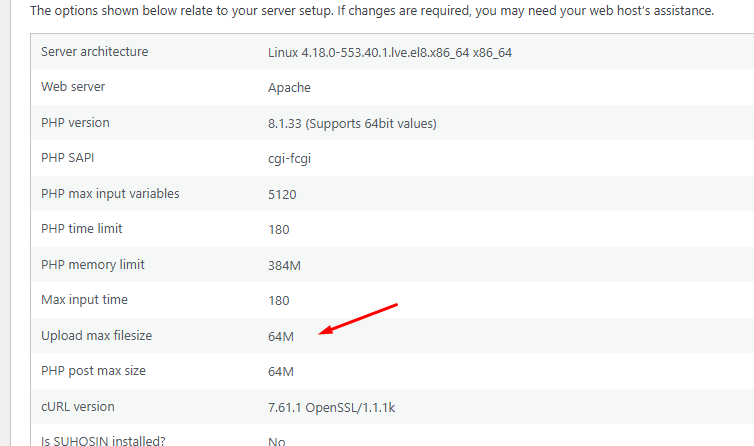Click the PHP memory limit label
754x446 pixels.
[92, 265]
